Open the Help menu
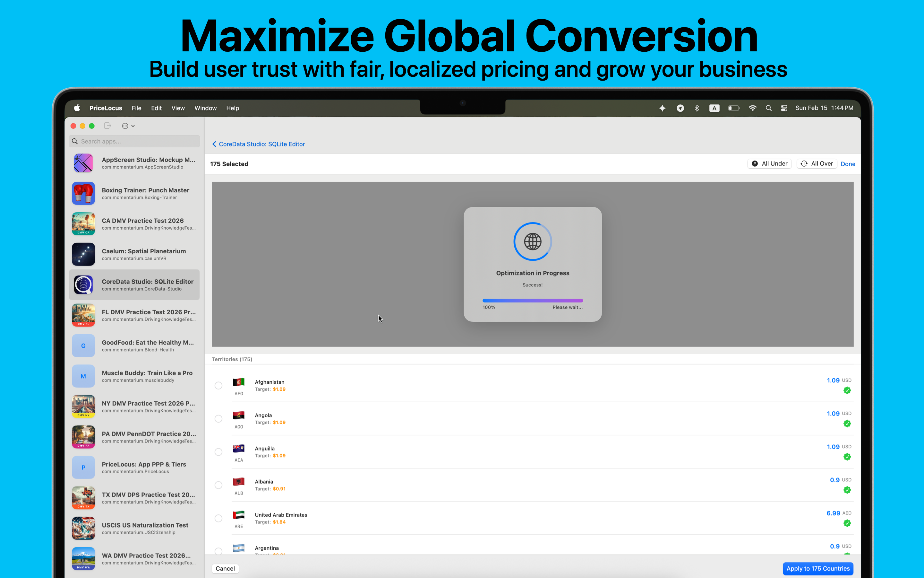Screen dimensions: 924x578 (x=233, y=108)
